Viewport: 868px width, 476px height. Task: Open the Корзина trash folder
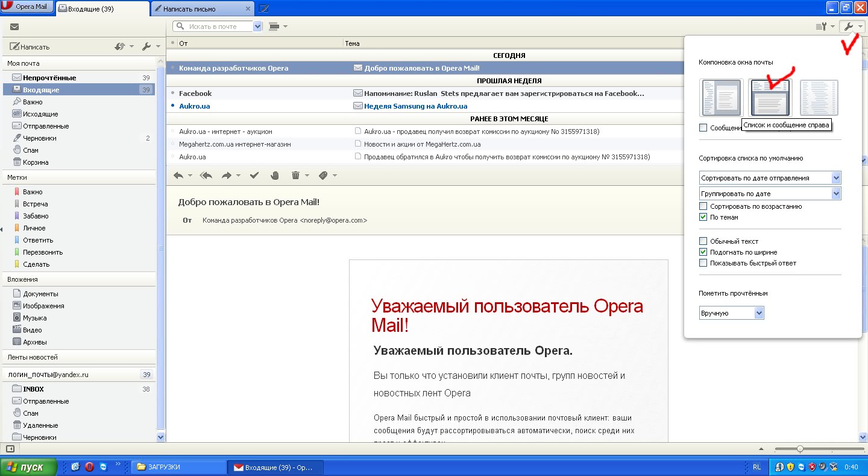[x=78, y=162]
